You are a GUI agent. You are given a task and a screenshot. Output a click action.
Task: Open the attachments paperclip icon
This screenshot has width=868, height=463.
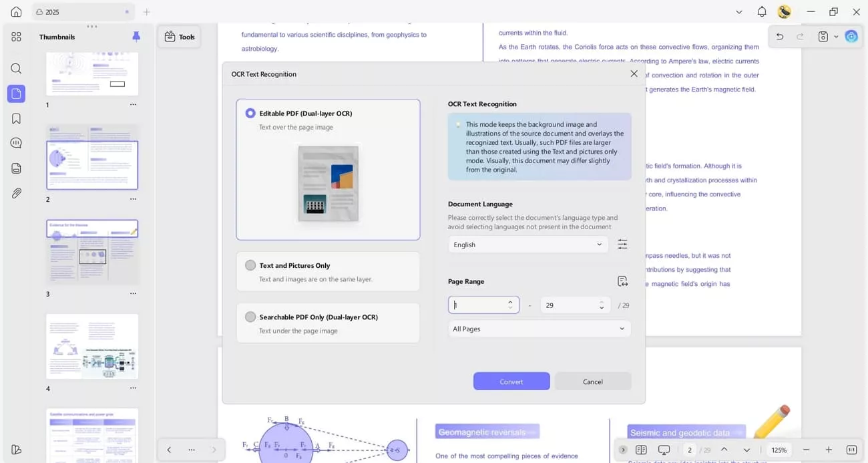tap(16, 193)
